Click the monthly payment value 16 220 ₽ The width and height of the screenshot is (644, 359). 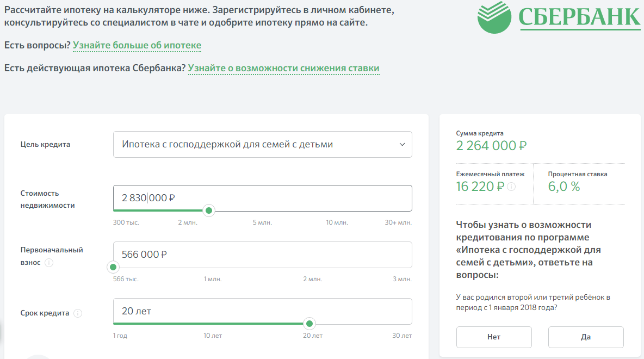480,187
